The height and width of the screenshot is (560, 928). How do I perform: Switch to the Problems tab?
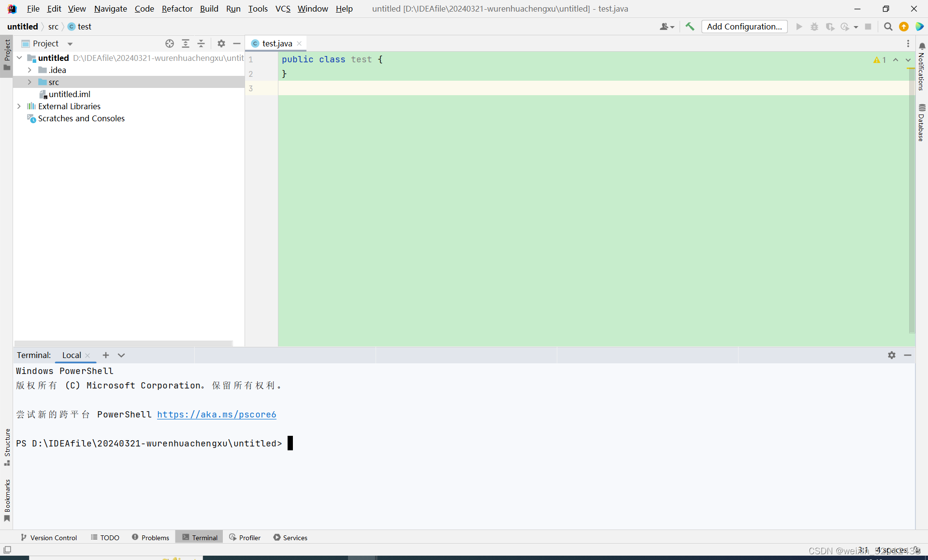point(150,537)
